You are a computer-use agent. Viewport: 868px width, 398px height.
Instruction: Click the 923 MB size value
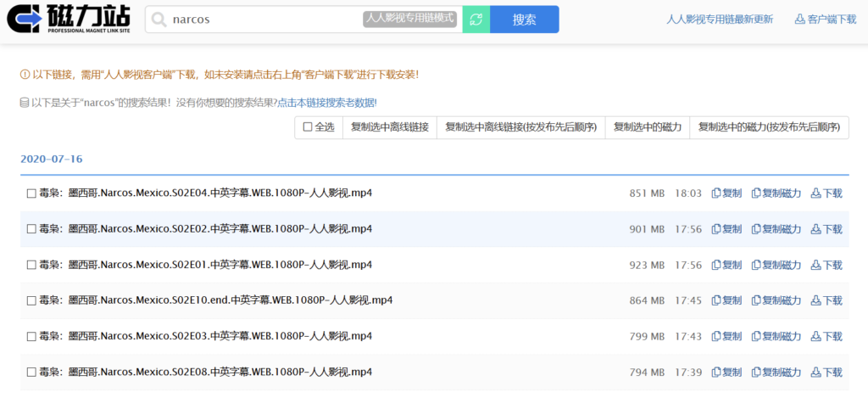click(647, 265)
